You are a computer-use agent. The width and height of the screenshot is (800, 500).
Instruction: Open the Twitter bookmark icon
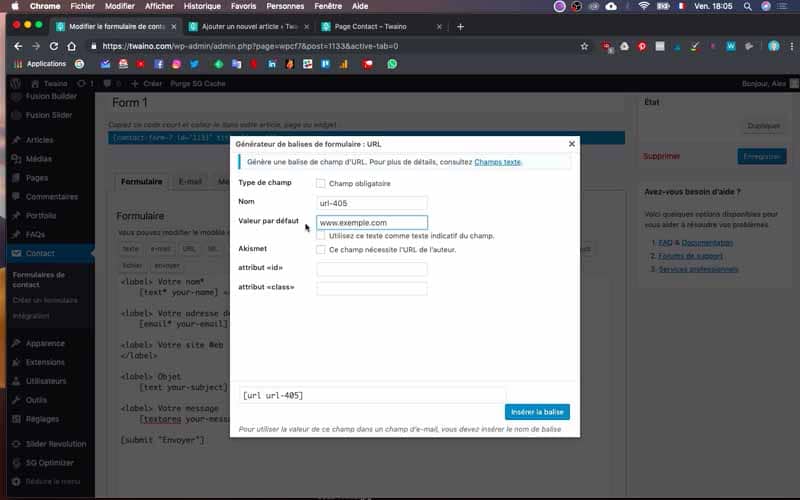[194, 64]
